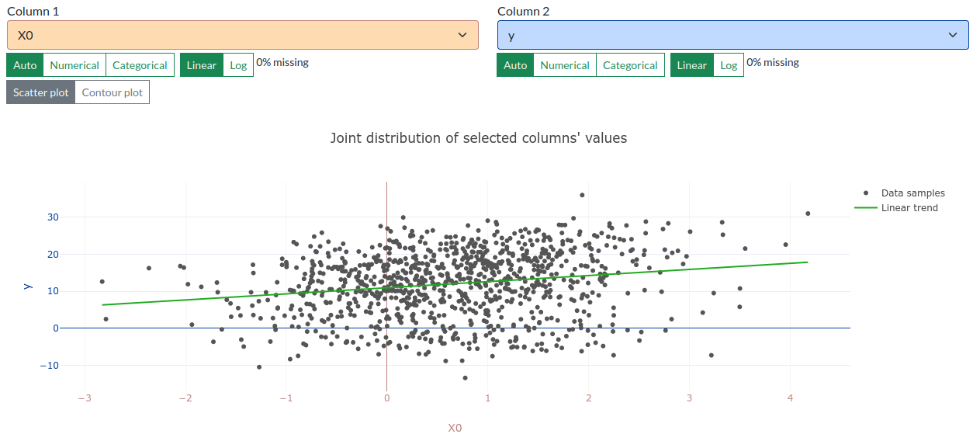
Task: Set Column 2 type to Categorical
Action: [x=630, y=65]
